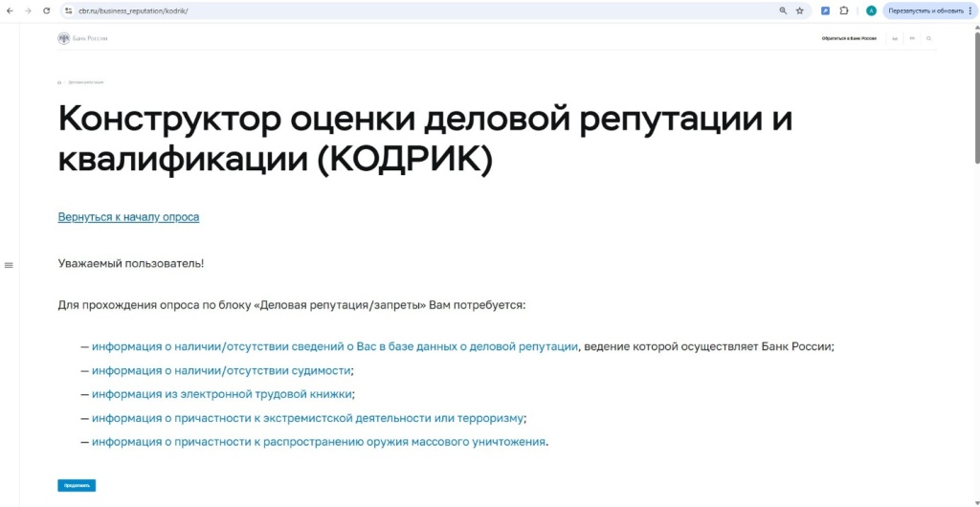
Task: Click the breadcrumb home icon
Action: 59,83
